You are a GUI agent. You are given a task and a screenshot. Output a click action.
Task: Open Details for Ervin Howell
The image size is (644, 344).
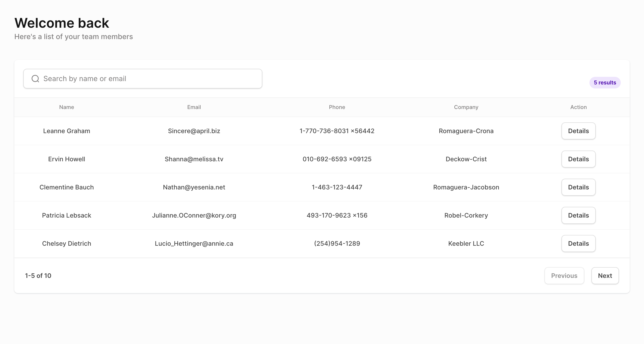[578, 159]
